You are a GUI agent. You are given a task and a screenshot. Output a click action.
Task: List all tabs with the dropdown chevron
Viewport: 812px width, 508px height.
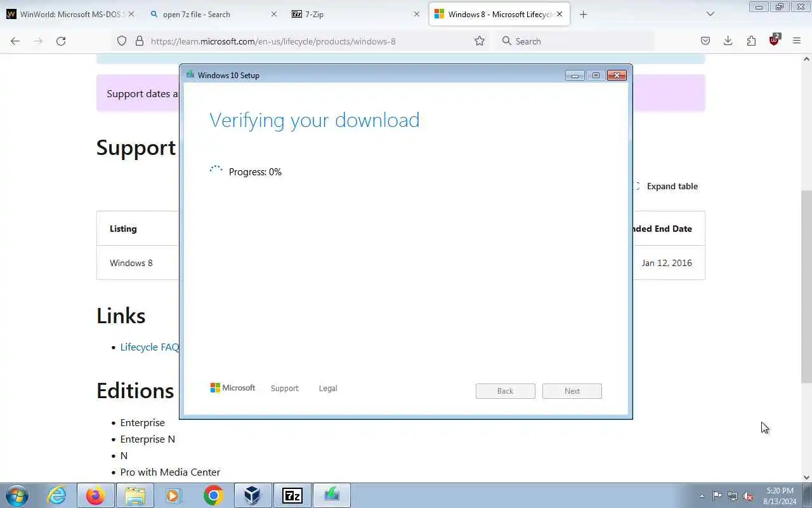coord(710,14)
